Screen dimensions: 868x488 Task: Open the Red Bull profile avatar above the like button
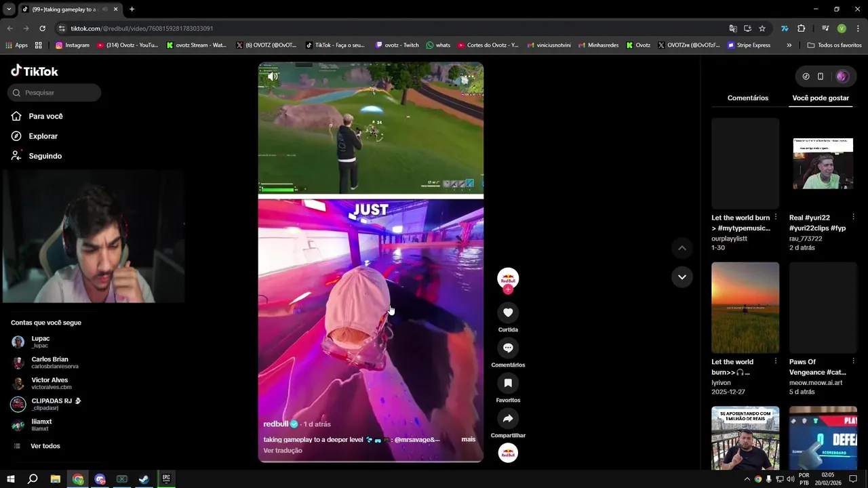coord(508,278)
